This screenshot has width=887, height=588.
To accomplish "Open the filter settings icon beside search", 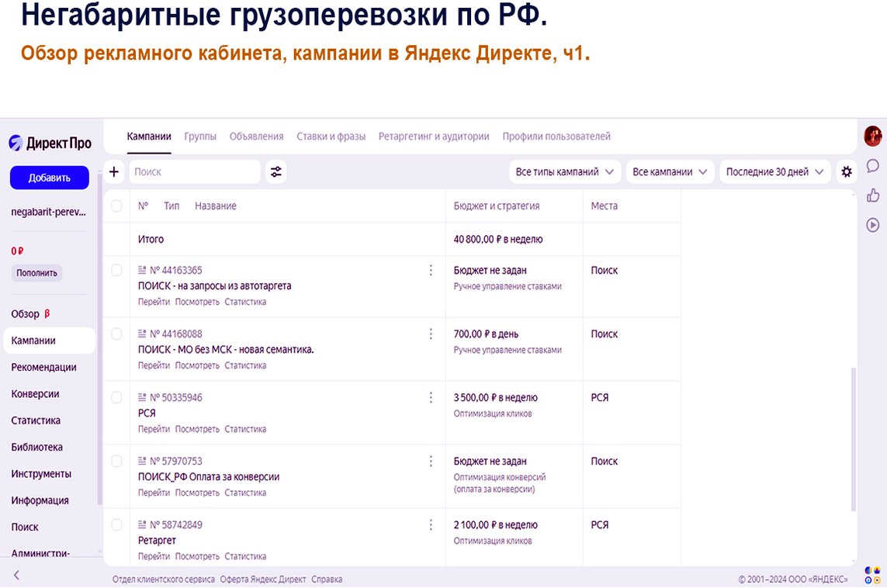I will click(x=275, y=172).
